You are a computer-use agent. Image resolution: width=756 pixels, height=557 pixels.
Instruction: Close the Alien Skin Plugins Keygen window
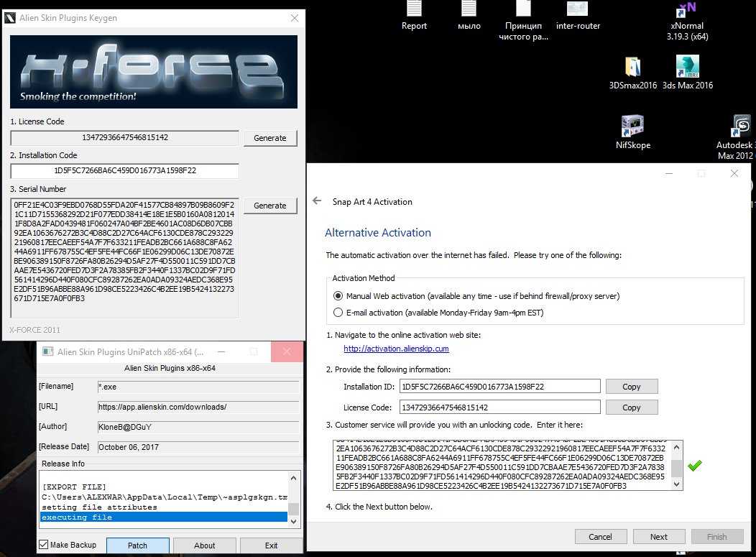pyautogui.click(x=295, y=18)
